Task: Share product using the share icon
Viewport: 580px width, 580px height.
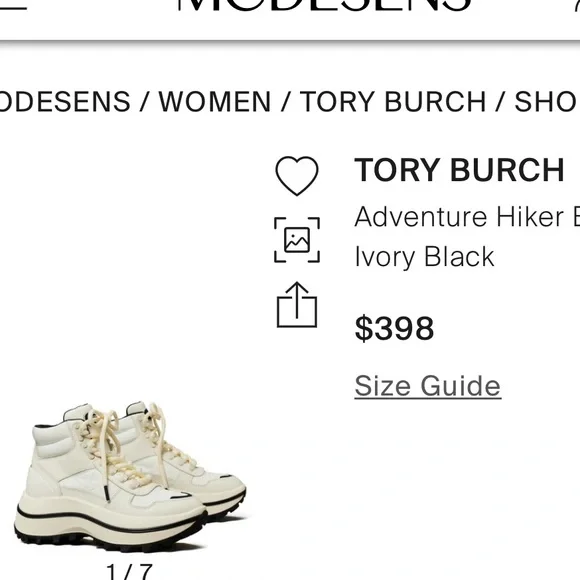Action: (297, 305)
